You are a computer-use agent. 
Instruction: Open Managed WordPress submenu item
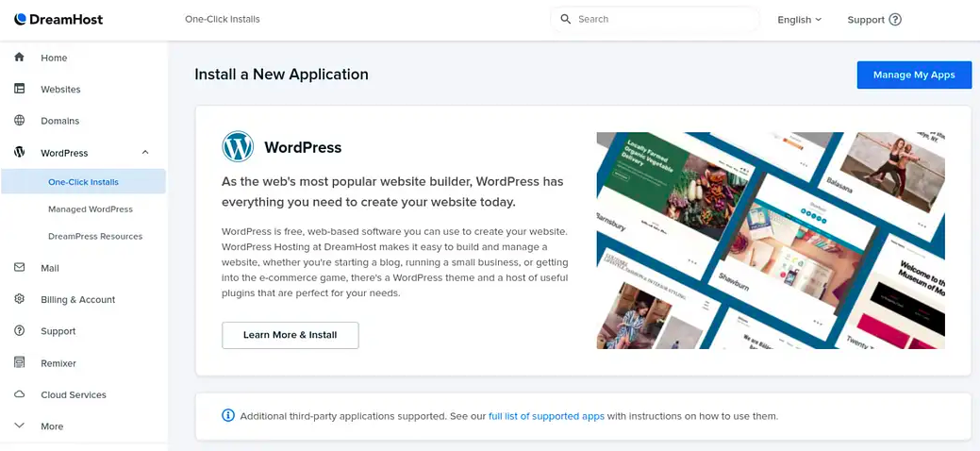click(91, 209)
